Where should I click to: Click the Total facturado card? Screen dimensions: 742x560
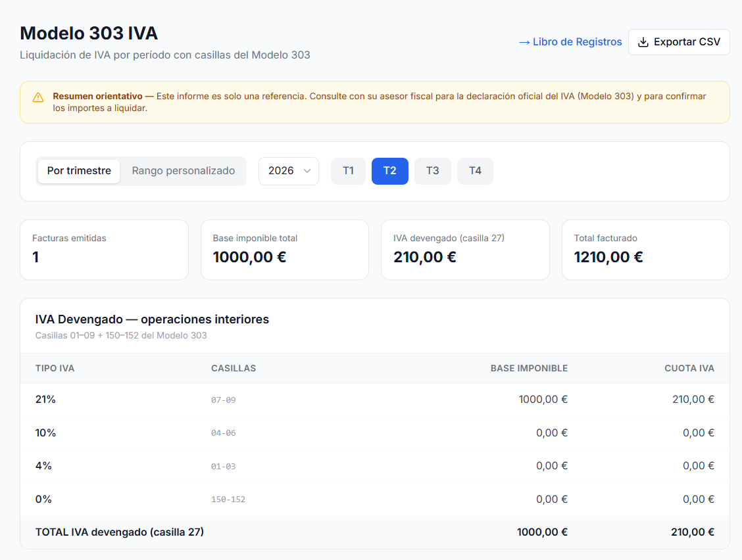coord(645,250)
